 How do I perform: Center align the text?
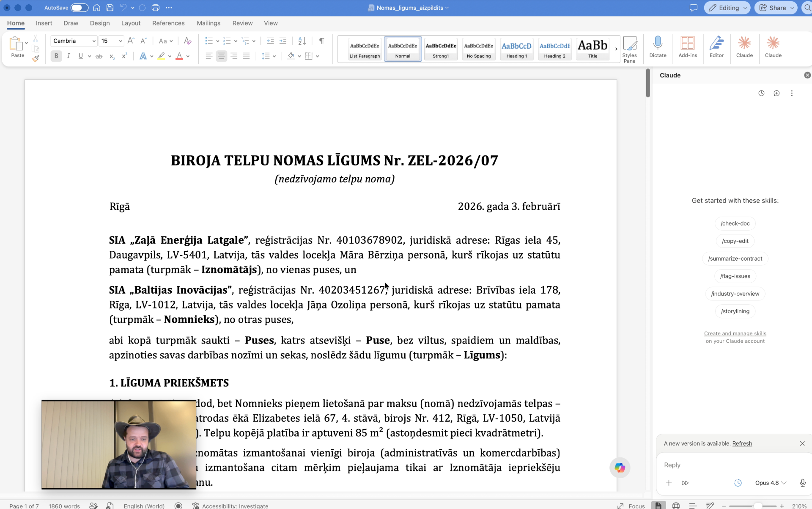pos(221,56)
